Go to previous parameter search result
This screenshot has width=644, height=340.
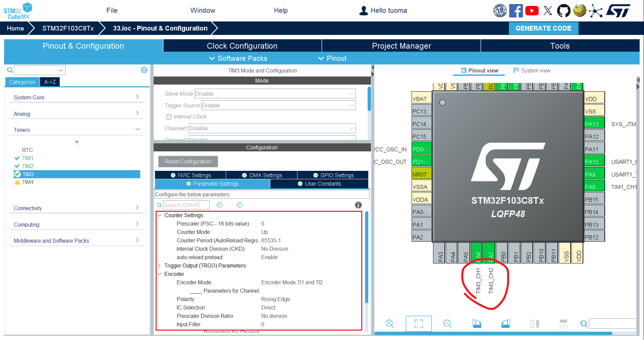coord(220,205)
